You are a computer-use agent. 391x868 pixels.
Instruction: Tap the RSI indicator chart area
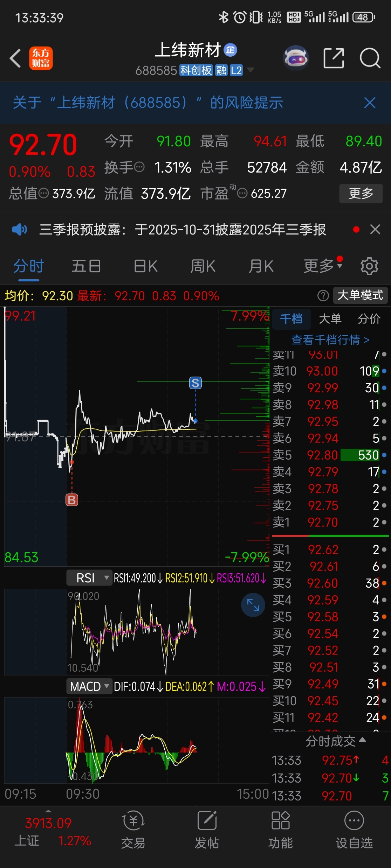(x=137, y=632)
